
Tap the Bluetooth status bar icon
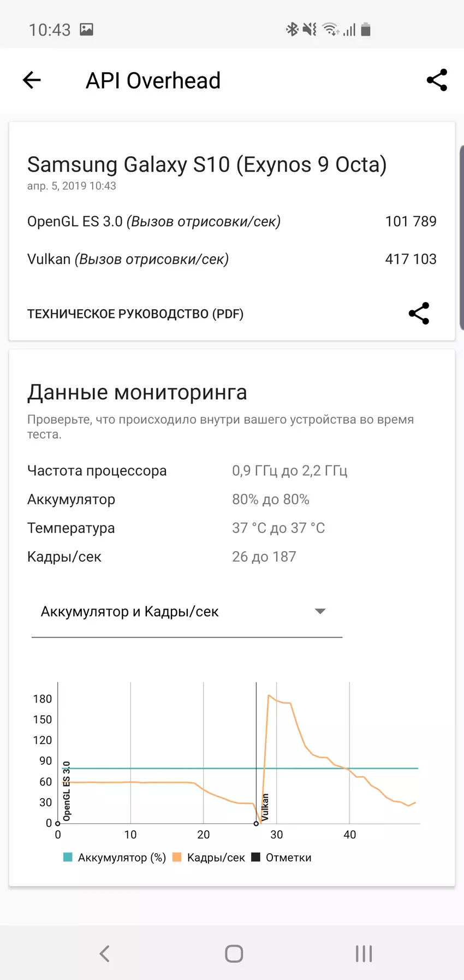(x=292, y=29)
